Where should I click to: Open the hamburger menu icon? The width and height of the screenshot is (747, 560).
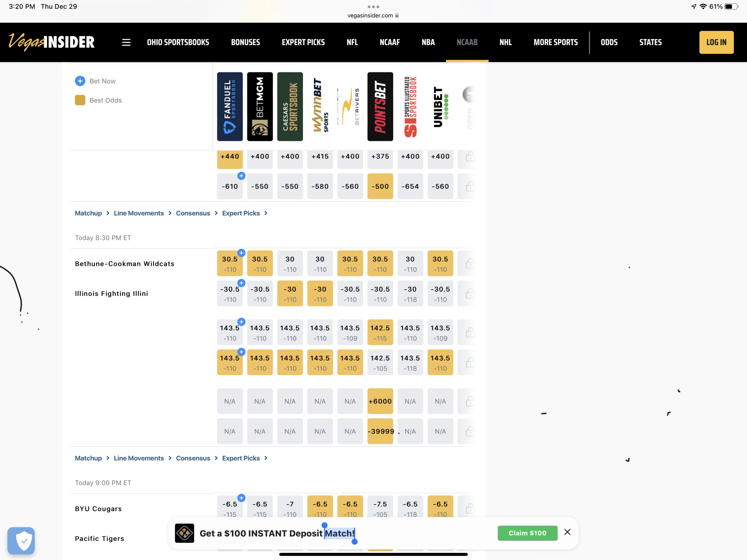pyautogui.click(x=126, y=42)
